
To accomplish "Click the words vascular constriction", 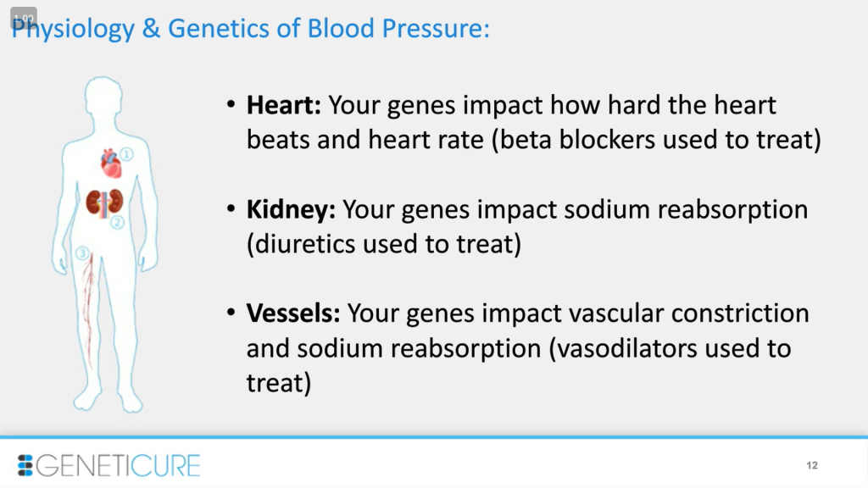I will click(x=688, y=313).
